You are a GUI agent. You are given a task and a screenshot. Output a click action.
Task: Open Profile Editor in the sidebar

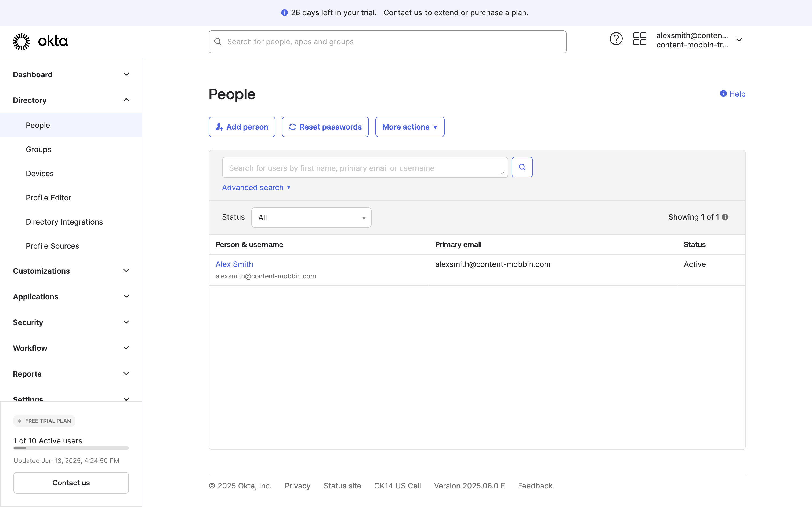tap(49, 197)
